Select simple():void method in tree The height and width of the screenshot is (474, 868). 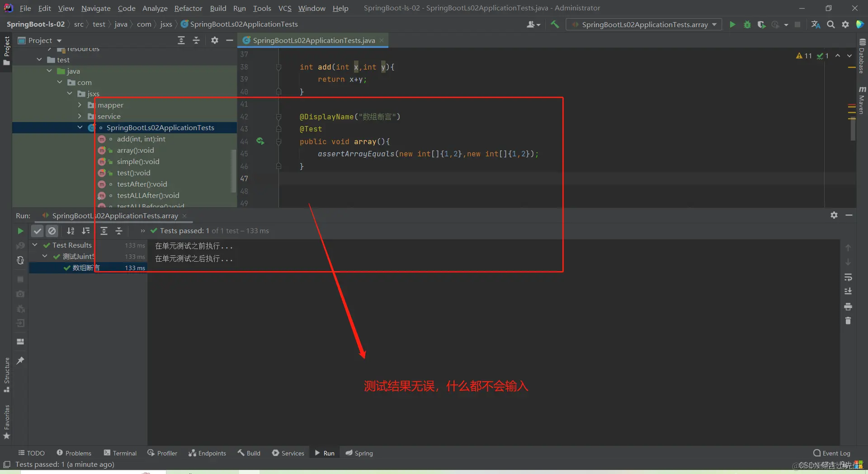pos(138,161)
